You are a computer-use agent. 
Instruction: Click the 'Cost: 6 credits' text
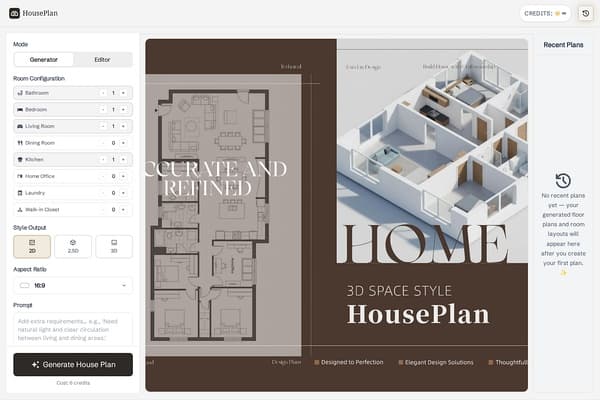click(73, 383)
